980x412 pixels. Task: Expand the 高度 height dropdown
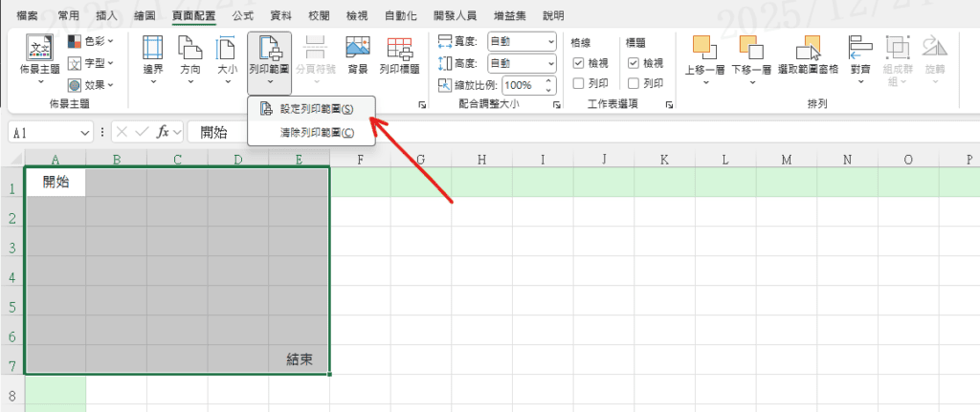point(551,63)
